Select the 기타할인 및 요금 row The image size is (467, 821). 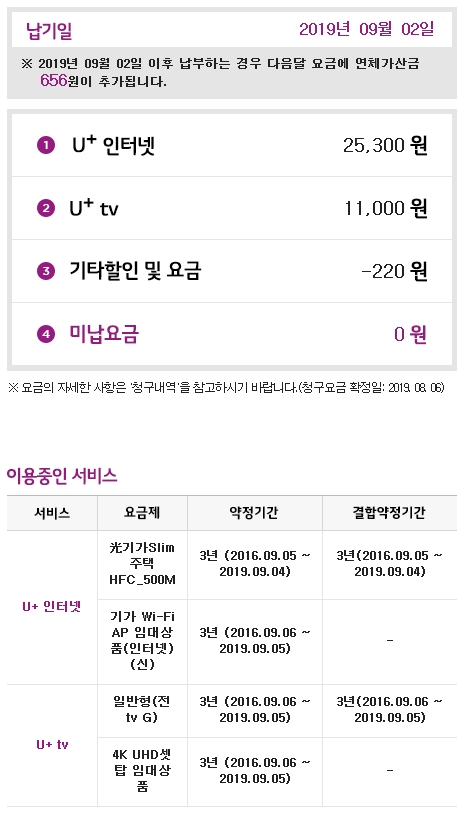(x=231, y=271)
